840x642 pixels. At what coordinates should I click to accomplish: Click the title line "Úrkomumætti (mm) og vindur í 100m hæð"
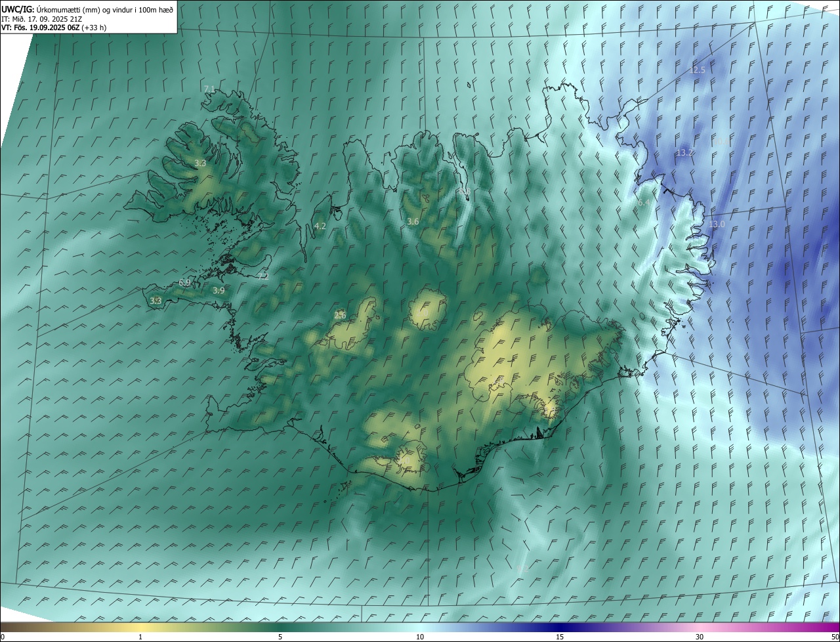[x=105, y=9]
